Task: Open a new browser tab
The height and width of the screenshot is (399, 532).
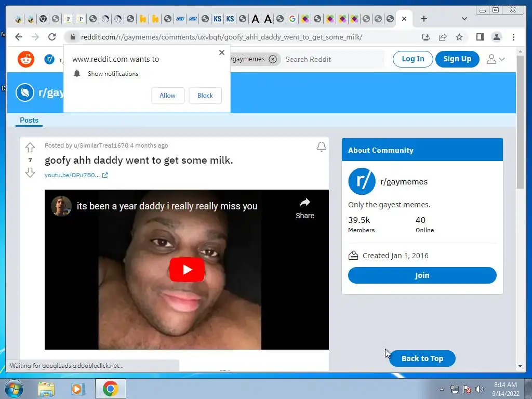Action: tap(424, 19)
